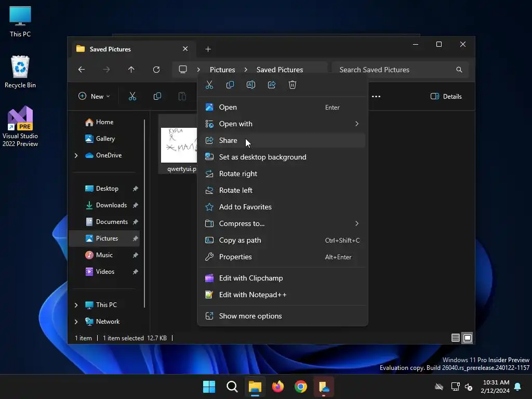Viewport: 532px width, 399px height.
Task: Click the computer icon in the address bar
Action: 183,70
